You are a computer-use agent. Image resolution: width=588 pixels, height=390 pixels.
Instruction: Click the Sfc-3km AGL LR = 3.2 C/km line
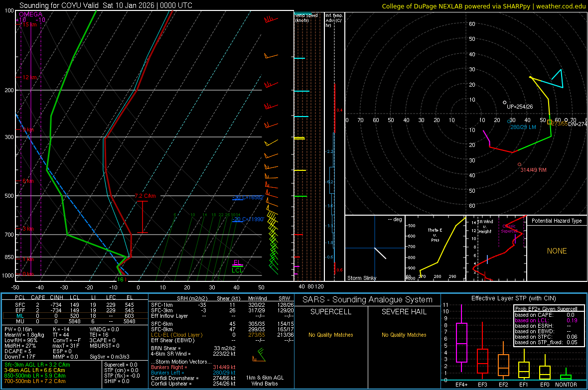tap(37, 365)
